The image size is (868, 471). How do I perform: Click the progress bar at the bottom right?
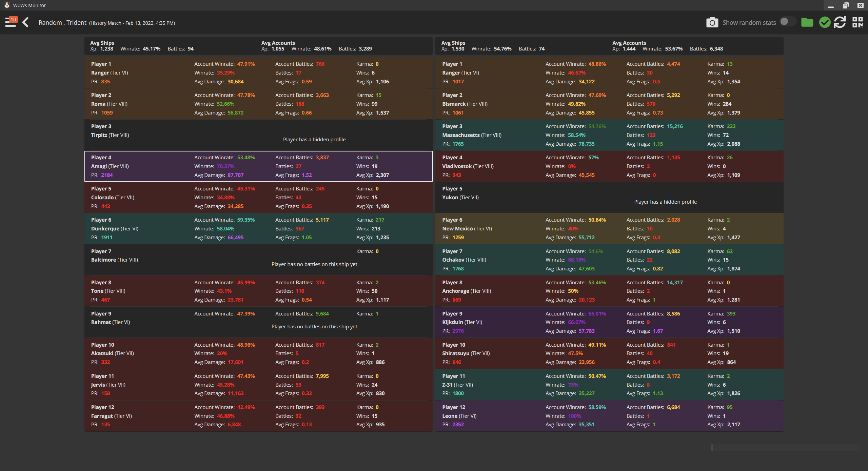tap(785, 448)
